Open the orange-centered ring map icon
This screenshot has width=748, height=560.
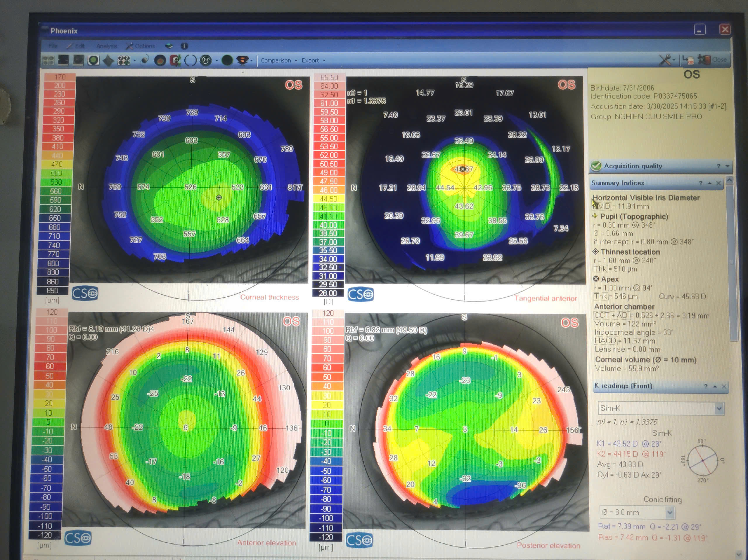click(x=160, y=61)
